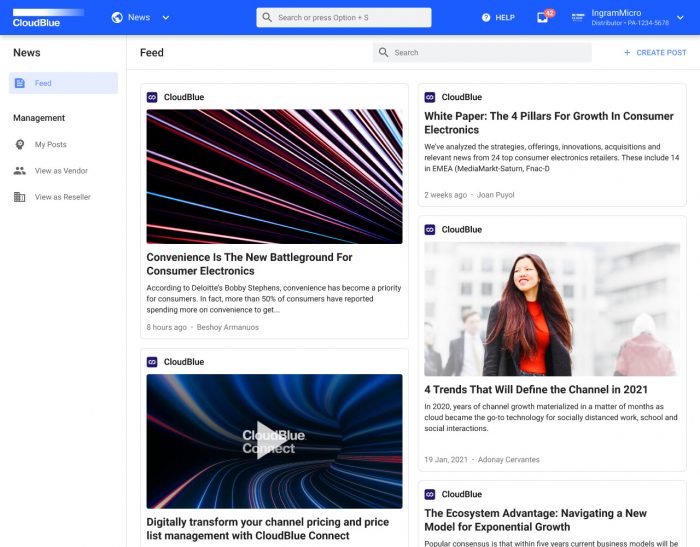Focus the Feed Search input field
Screen dimensions: 700x547
[482, 52]
